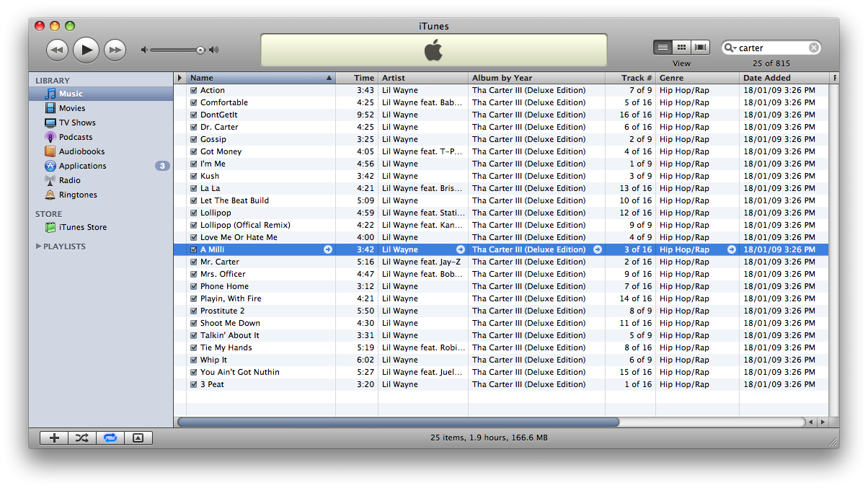Show the artwork viewer panel
The height and width of the screenshot is (488, 868).
tap(138, 438)
